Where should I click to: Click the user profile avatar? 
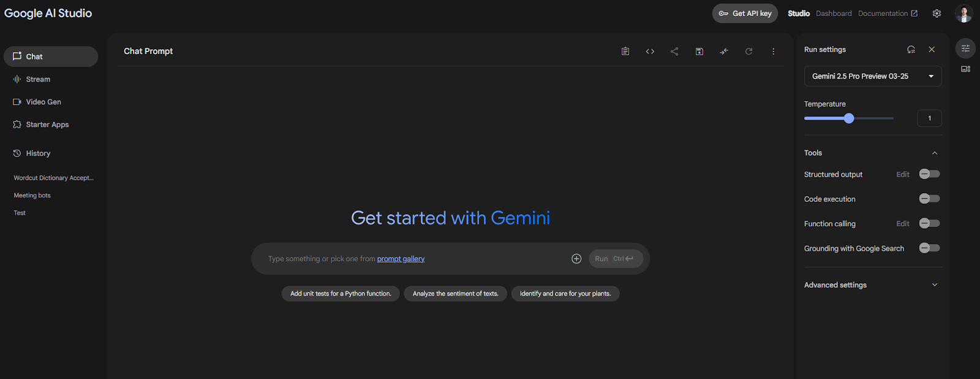click(x=963, y=13)
